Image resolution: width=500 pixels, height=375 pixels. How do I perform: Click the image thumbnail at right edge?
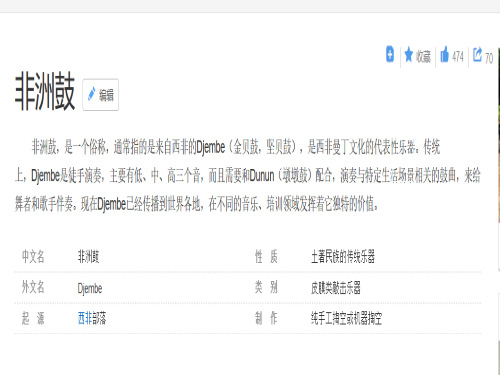click(499, 133)
